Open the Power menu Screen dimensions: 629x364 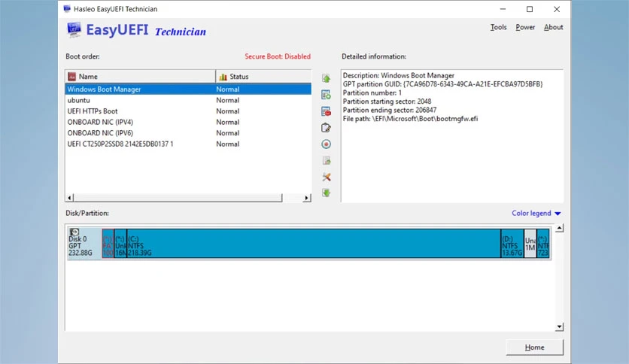pyautogui.click(x=525, y=27)
